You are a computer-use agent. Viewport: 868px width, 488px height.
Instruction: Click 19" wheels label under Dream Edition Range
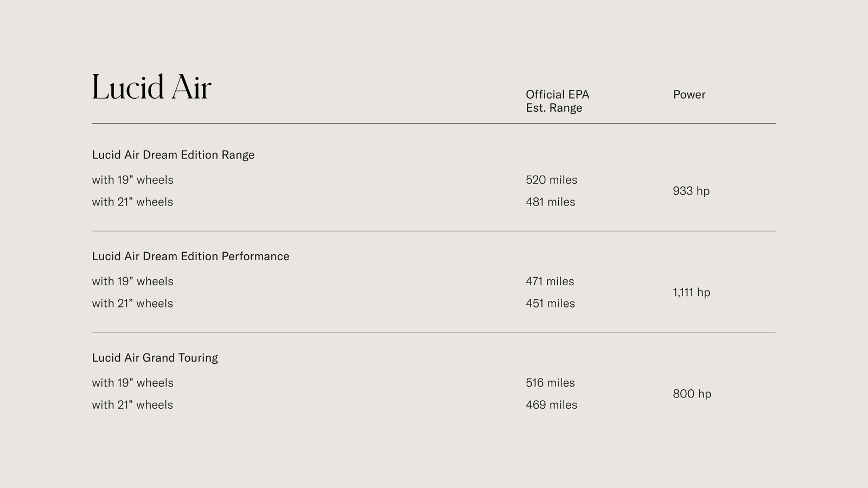tap(132, 180)
